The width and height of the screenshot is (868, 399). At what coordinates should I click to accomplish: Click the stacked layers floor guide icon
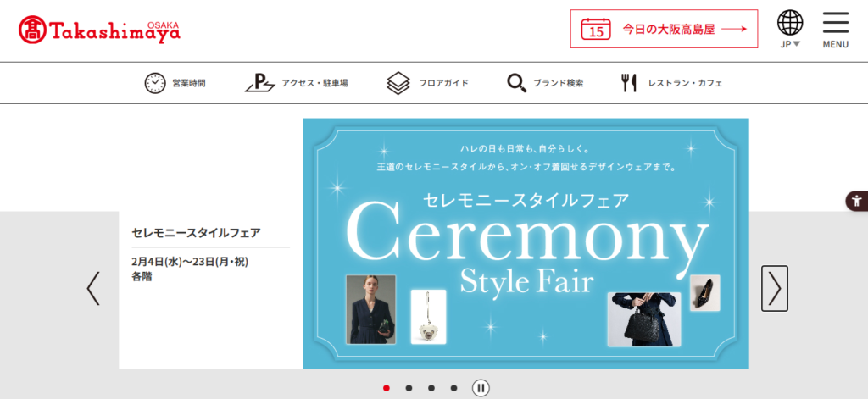pyautogui.click(x=398, y=83)
